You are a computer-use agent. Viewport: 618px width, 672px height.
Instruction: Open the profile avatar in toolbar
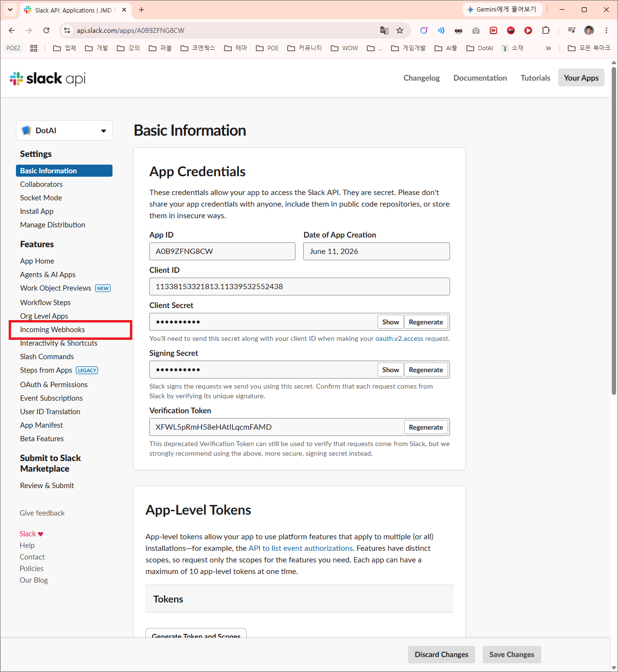click(589, 30)
